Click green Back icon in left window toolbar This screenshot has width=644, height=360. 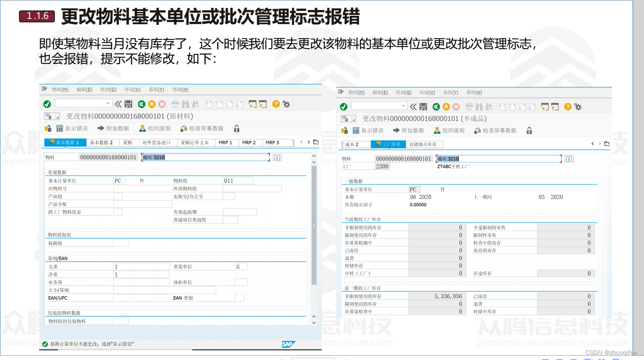pos(142,104)
